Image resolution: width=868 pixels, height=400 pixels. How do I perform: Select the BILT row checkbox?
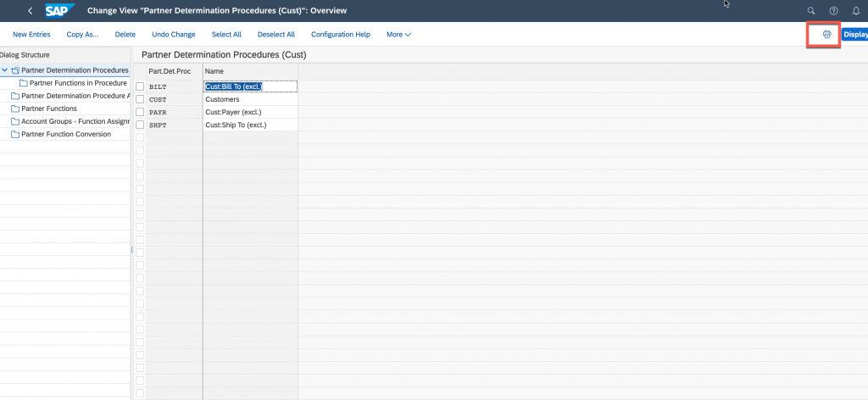[140, 86]
